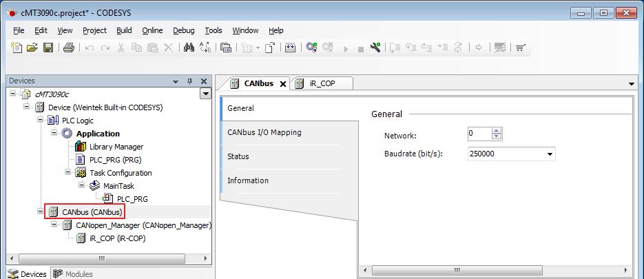Image resolution: width=644 pixels, height=279 pixels.
Task: Increase Network value with up spinner
Action: pos(497,131)
